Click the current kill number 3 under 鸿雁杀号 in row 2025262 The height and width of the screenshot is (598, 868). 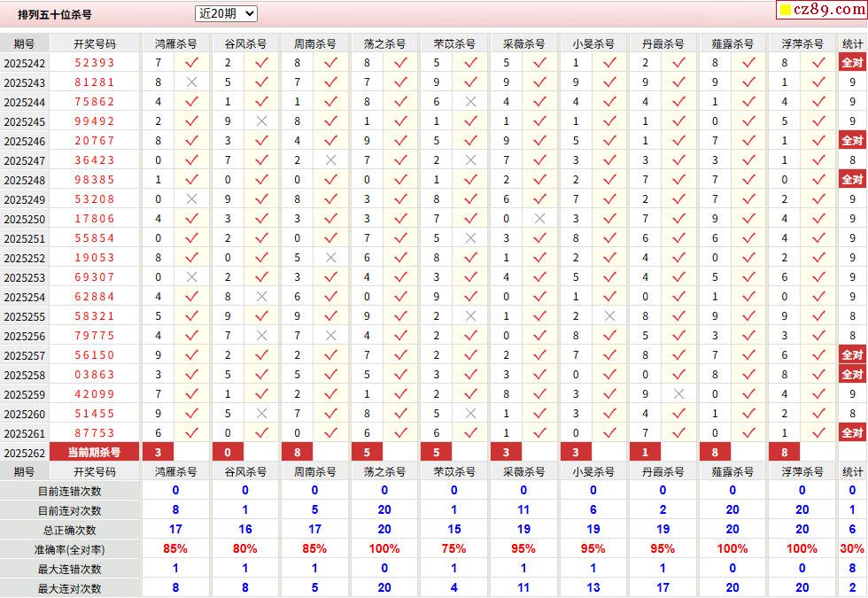(159, 453)
